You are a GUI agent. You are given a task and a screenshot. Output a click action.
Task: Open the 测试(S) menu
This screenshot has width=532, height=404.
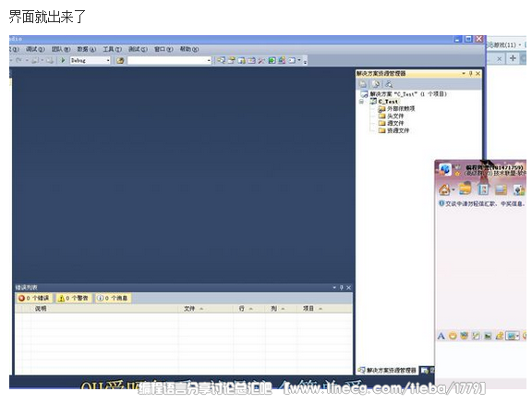(x=138, y=49)
